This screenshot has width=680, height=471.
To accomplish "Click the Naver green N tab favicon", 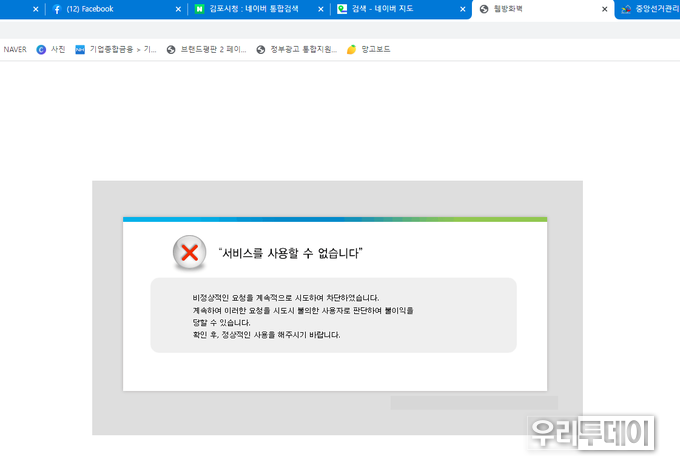I will click(199, 9).
